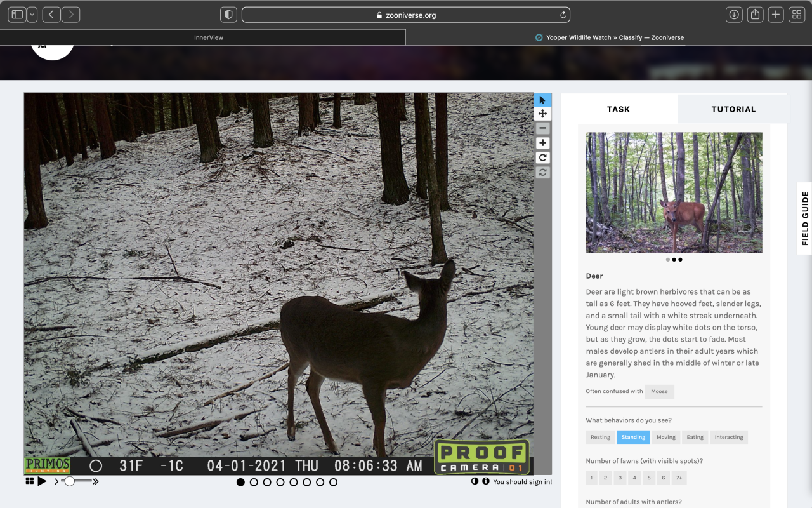This screenshot has height=508, width=812.
Task: Reload the zooniverse.org page
Action: click(x=563, y=15)
